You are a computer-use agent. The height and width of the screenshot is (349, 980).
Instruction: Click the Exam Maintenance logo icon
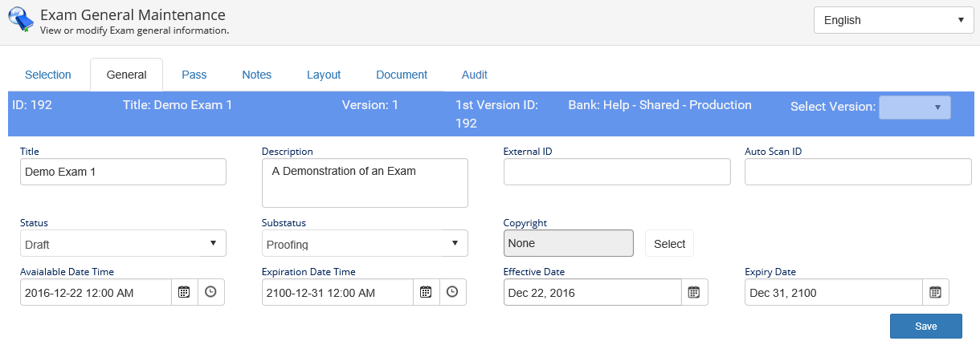pyautogui.click(x=21, y=20)
